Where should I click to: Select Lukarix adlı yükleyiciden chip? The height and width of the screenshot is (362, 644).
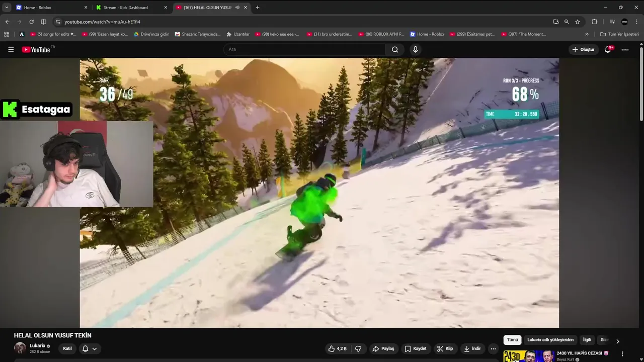tap(550, 340)
